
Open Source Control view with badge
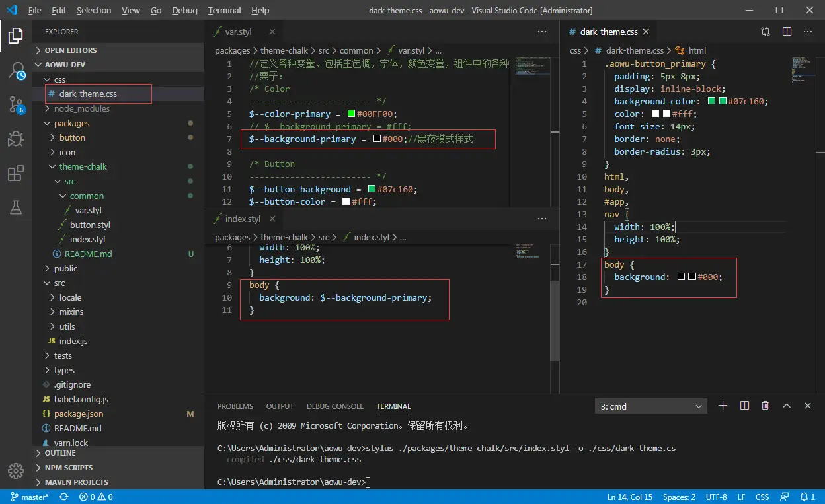point(16,104)
